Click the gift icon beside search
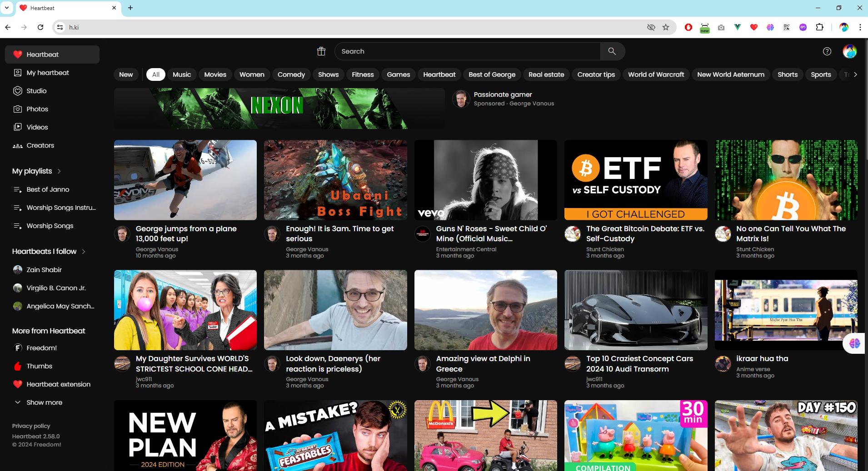 click(321, 51)
